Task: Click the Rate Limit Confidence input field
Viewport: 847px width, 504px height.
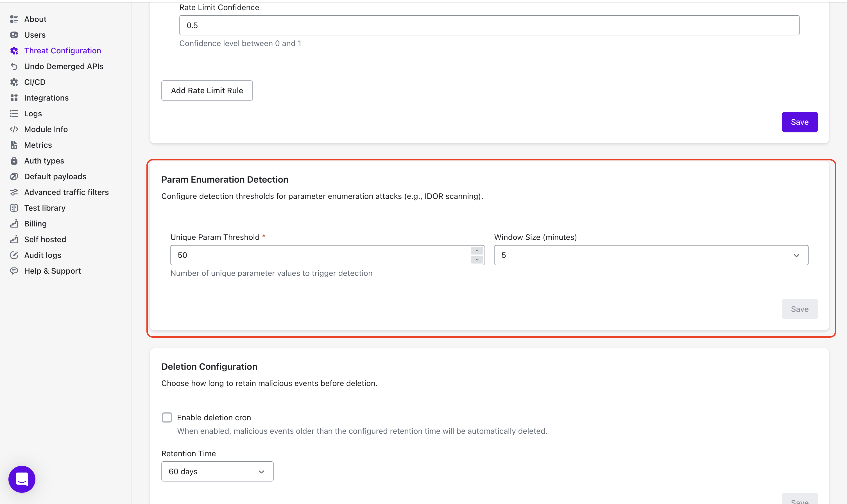Action: tap(489, 26)
